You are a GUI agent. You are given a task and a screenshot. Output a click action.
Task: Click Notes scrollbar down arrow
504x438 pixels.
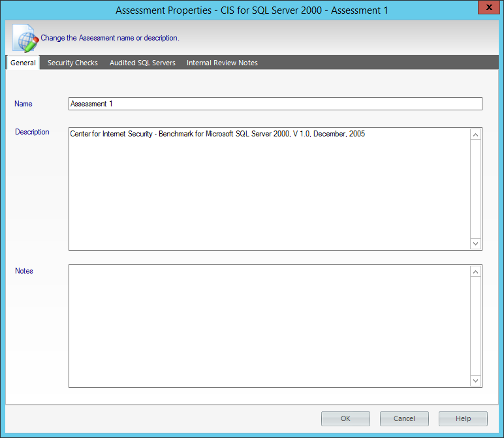tap(475, 381)
